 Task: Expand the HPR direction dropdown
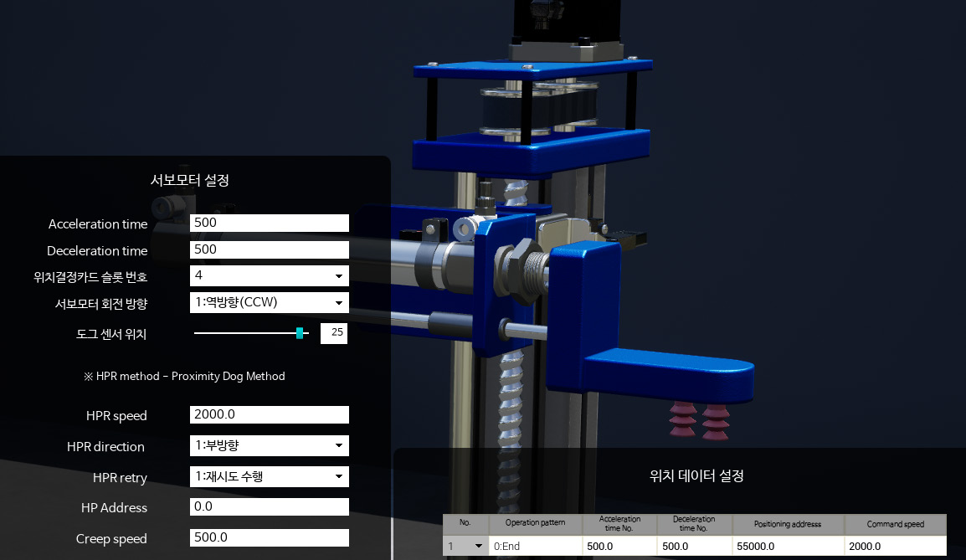tap(269, 445)
